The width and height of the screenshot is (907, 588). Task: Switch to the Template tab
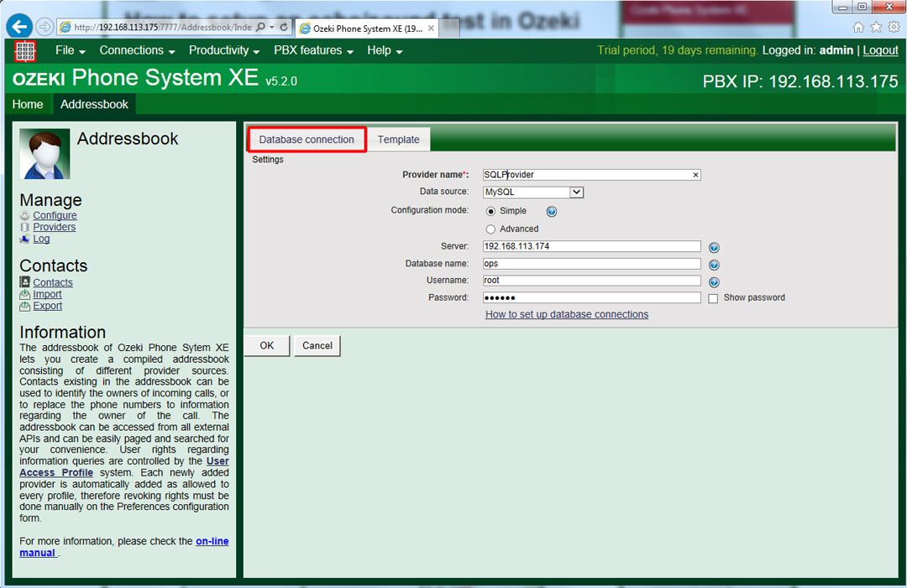coord(399,139)
